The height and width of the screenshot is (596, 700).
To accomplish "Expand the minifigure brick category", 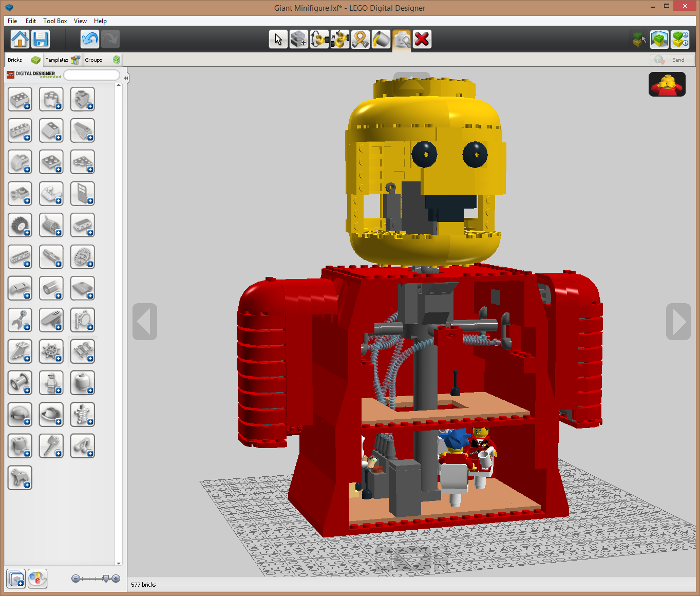I will point(51,383).
